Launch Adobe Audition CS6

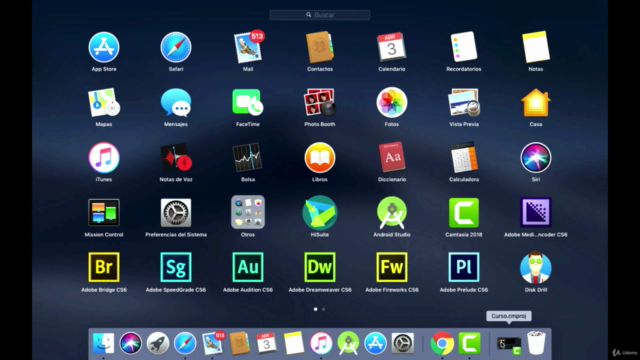coord(248,267)
